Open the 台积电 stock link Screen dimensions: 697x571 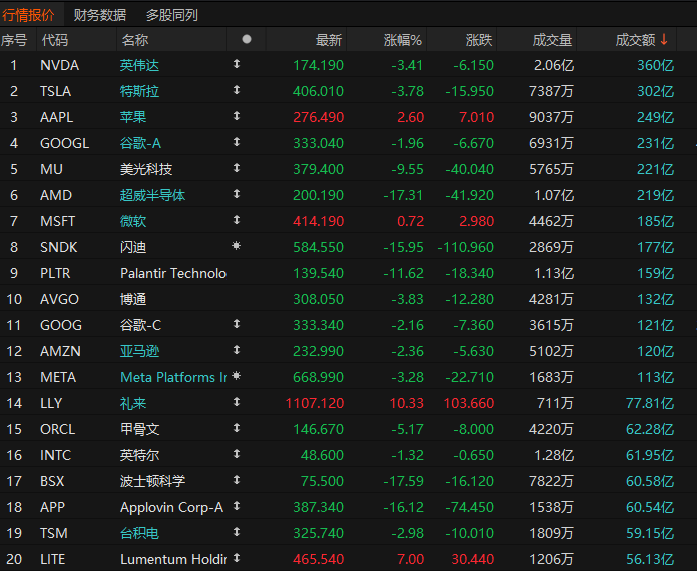pyautogui.click(x=139, y=533)
